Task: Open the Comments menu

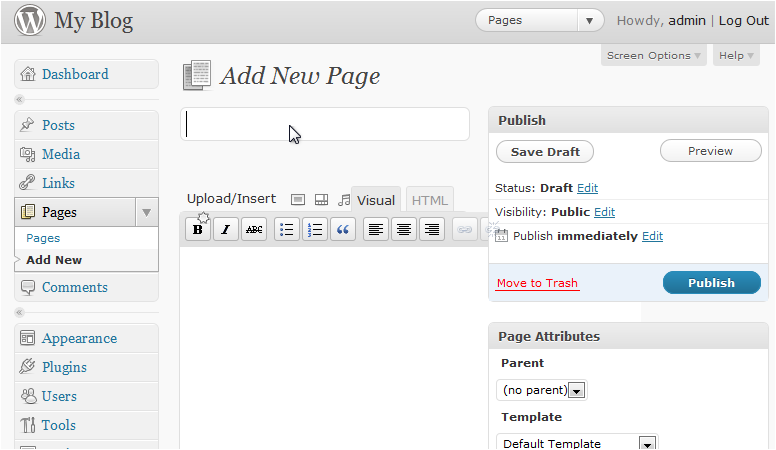Action: (75, 288)
